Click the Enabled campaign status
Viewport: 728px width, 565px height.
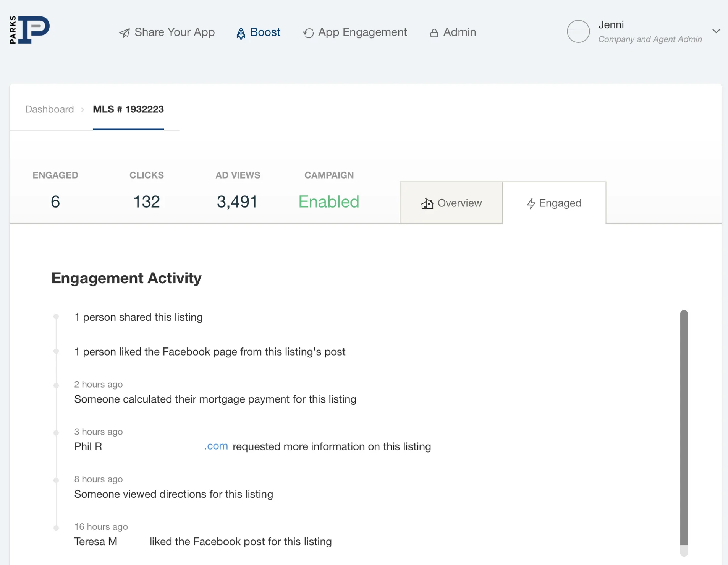click(x=328, y=201)
